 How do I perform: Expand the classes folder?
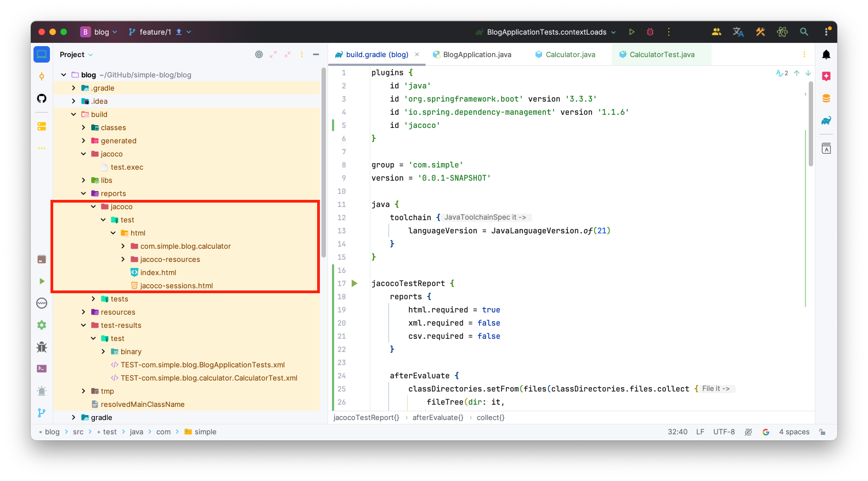pyautogui.click(x=83, y=127)
